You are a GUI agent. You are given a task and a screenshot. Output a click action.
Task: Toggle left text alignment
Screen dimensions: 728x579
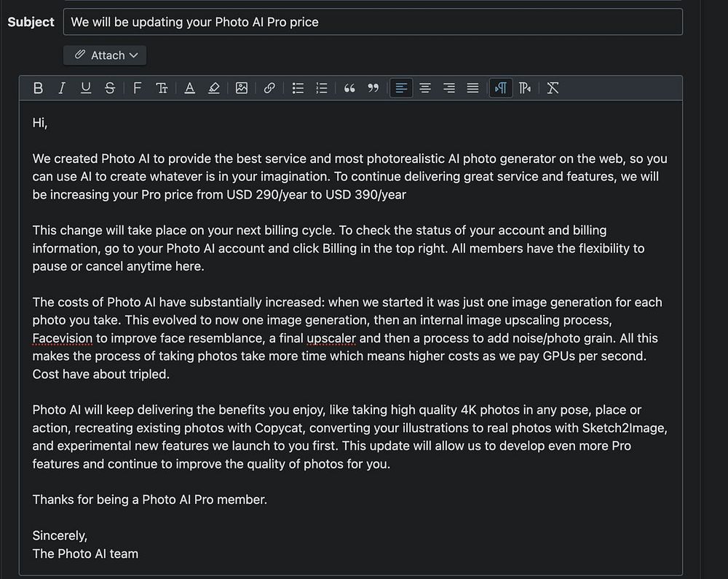[x=401, y=88]
